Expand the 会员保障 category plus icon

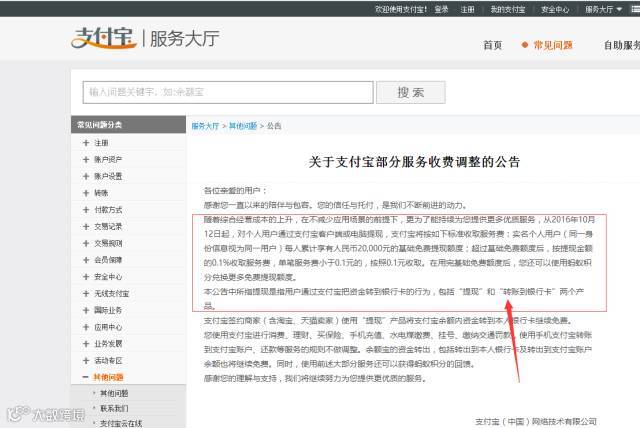[x=86, y=260]
